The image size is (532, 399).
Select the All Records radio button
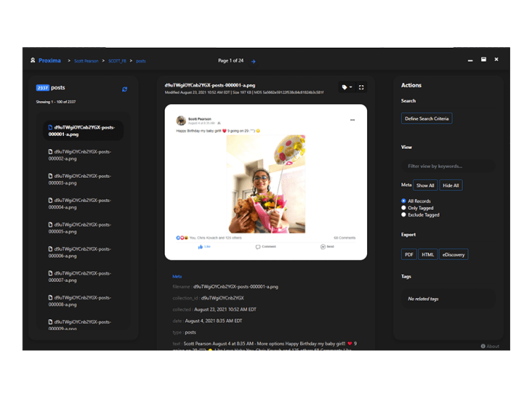point(404,201)
